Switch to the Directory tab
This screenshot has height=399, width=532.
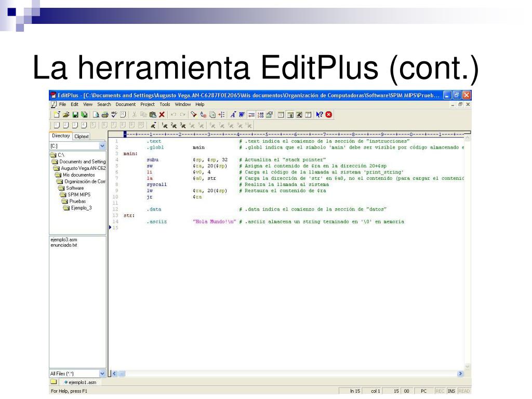click(x=61, y=136)
